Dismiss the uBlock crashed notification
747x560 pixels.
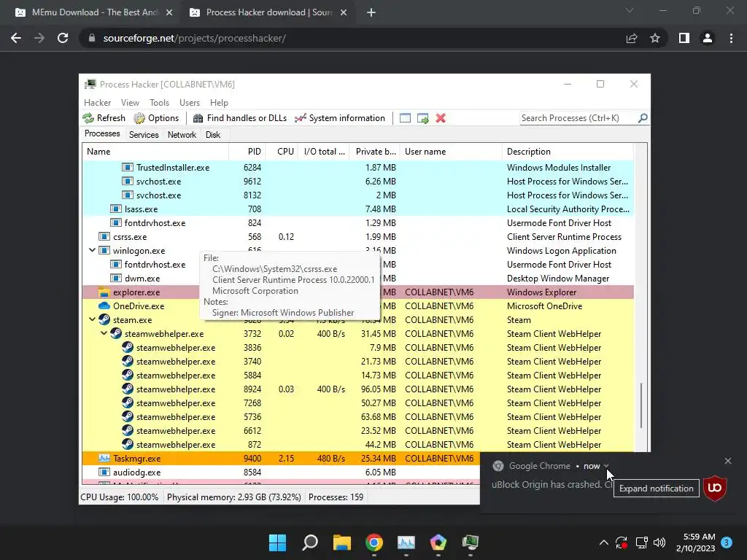[x=727, y=461]
